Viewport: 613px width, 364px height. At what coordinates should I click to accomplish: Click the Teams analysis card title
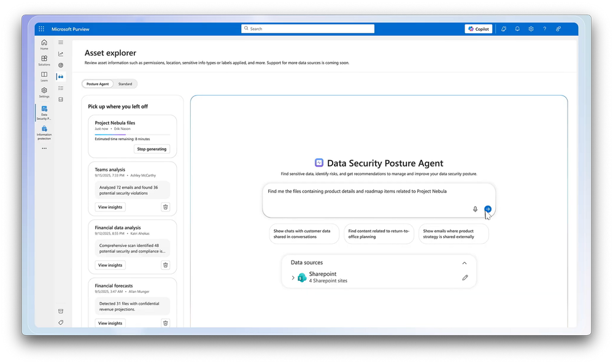pyautogui.click(x=110, y=170)
